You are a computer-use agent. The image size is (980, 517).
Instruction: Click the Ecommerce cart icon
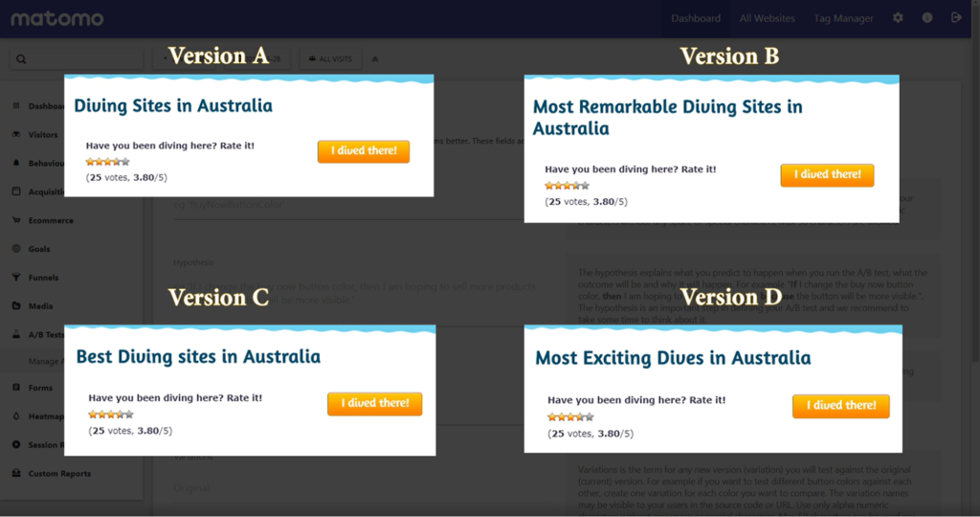coord(16,220)
